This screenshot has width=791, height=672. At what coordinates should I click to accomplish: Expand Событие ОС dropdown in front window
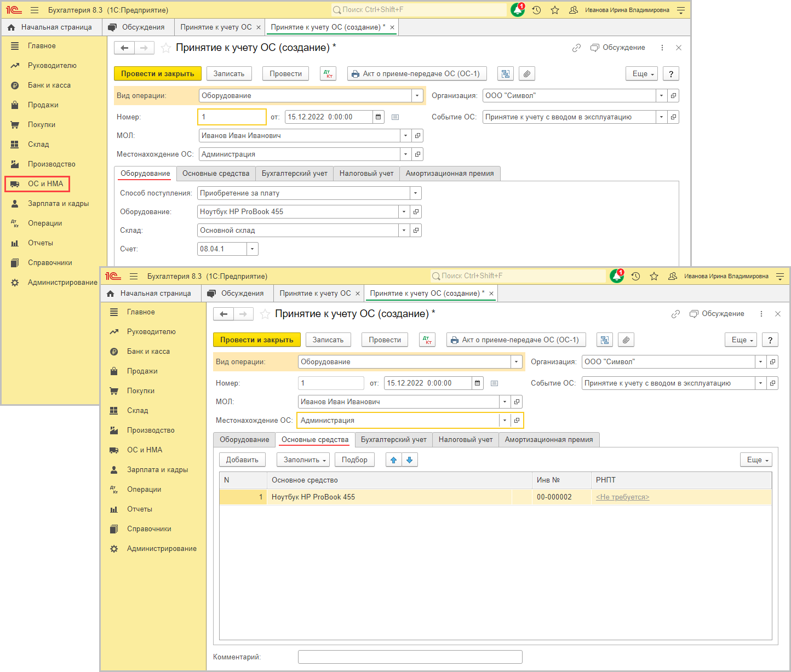[x=761, y=383]
